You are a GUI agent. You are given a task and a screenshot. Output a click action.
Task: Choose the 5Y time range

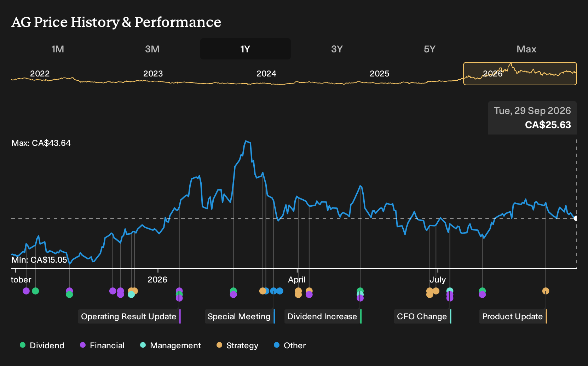coord(430,49)
